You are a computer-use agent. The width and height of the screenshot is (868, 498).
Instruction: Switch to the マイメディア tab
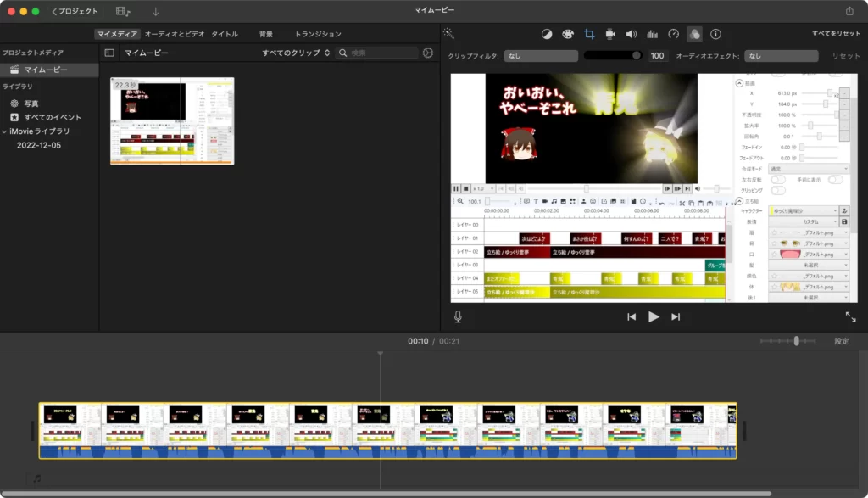pyautogui.click(x=117, y=34)
